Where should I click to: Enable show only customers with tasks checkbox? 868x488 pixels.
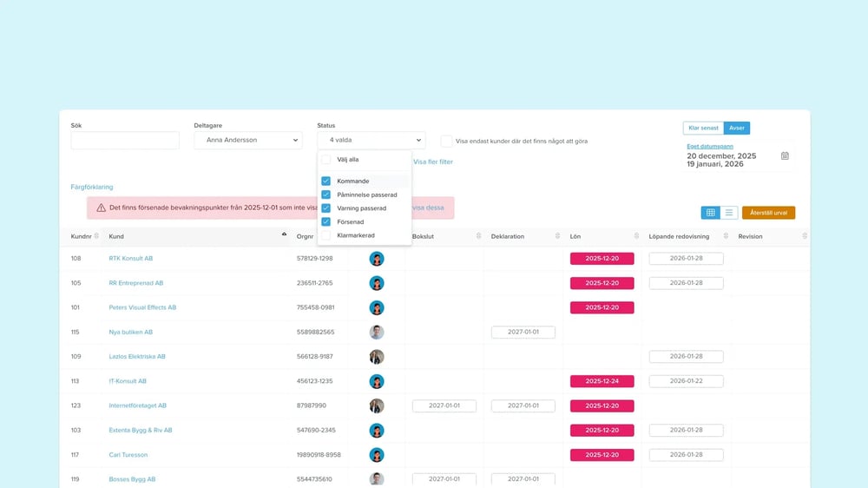[446, 141]
